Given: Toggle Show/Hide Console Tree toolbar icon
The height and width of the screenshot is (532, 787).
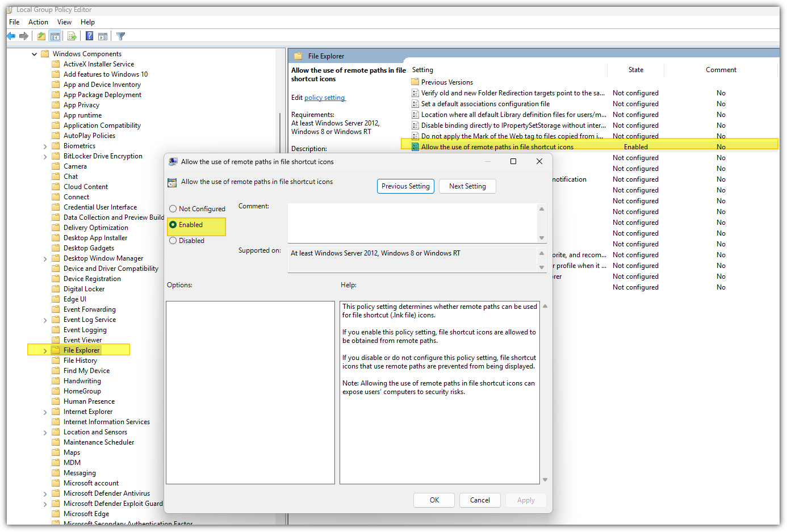Looking at the screenshot, I should click(x=55, y=36).
